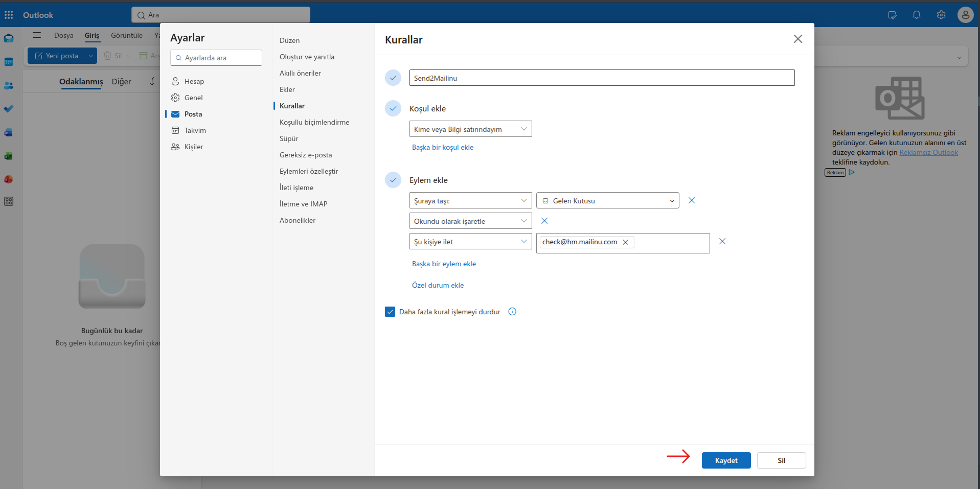Open the app launcher grid icon

click(9, 15)
